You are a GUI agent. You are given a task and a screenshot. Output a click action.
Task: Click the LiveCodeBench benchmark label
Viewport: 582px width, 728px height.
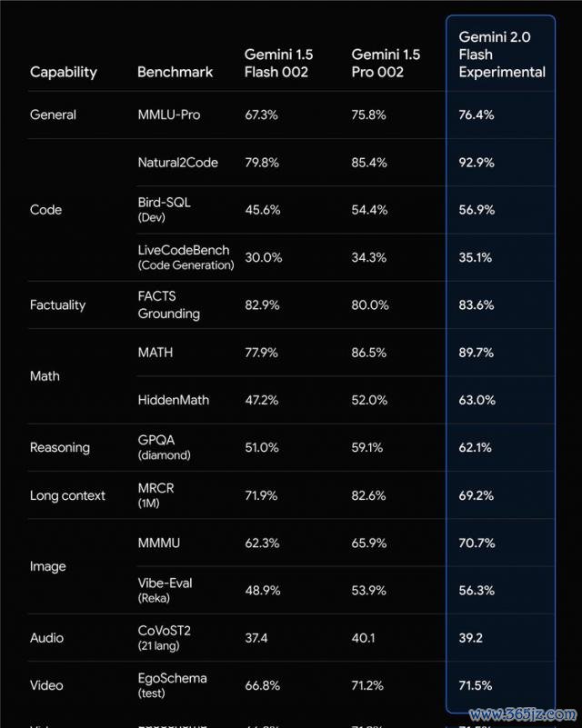pyautogui.click(x=186, y=257)
